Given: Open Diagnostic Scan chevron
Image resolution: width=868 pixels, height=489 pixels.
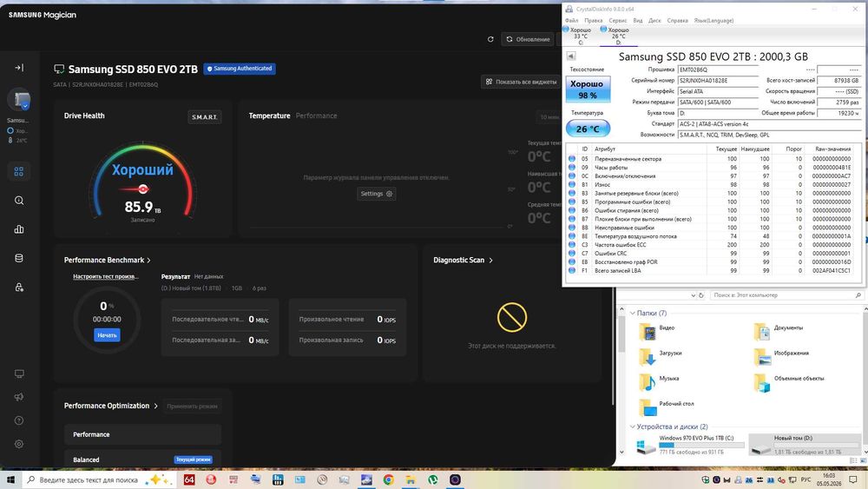Looking at the screenshot, I should (x=491, y=261).
